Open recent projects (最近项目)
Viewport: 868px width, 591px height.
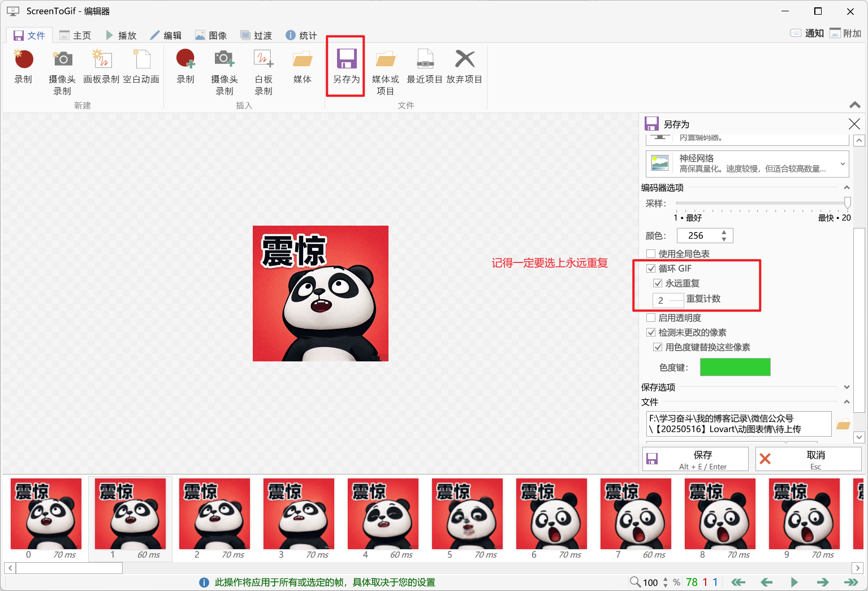click(425, 67)
